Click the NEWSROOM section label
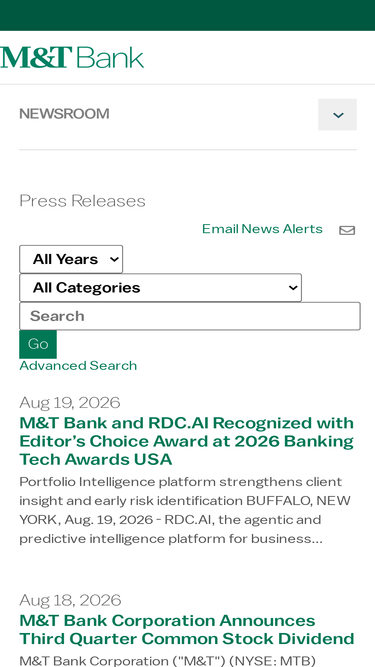Viewport: 375px width, 667px height. pyautogui.click(x=64, y=114)
